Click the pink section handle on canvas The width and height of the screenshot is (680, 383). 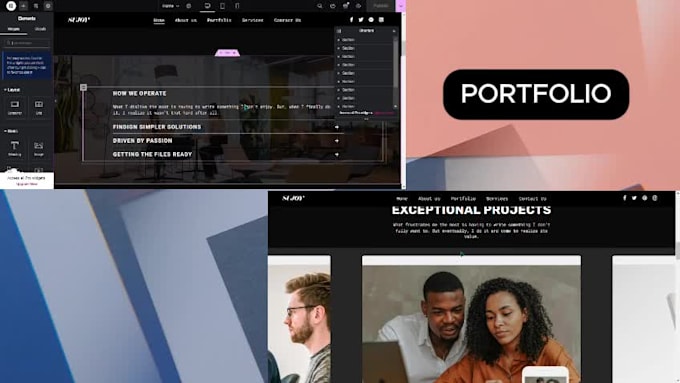point(227,52)
